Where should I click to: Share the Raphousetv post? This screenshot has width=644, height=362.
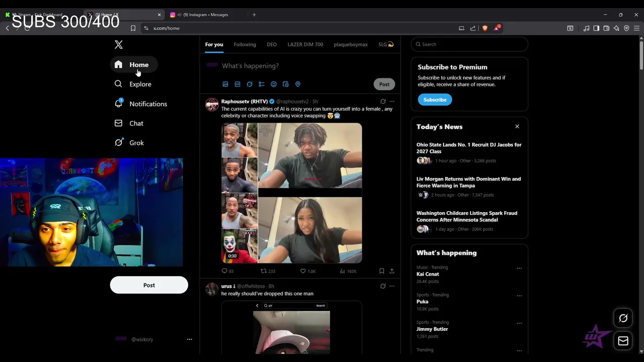392,271
